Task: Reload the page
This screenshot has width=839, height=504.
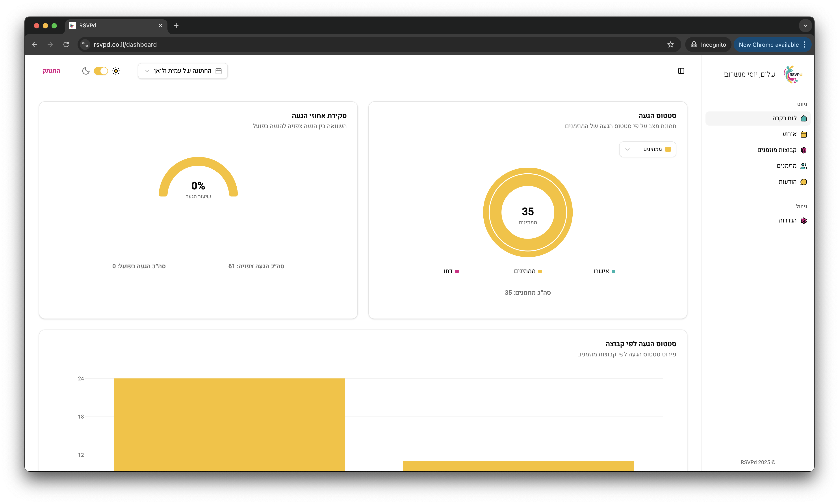Action: tap(66, 44)
